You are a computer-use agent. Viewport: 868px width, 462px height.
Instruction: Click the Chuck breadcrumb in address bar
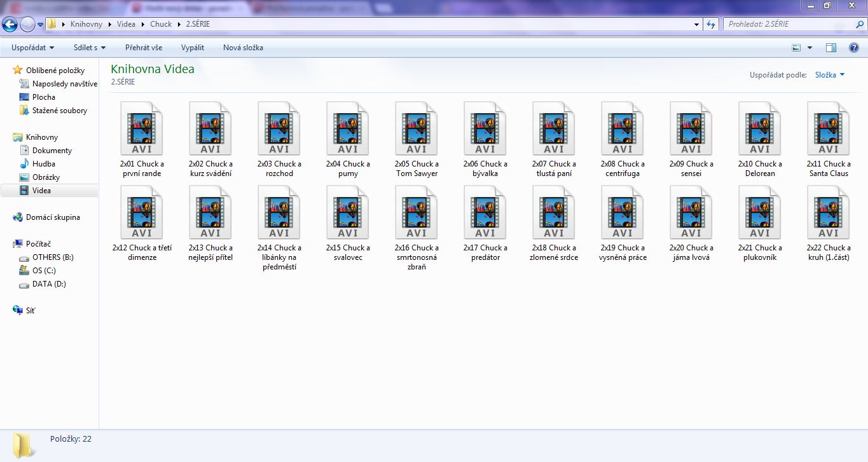click(x=161, y=24)
